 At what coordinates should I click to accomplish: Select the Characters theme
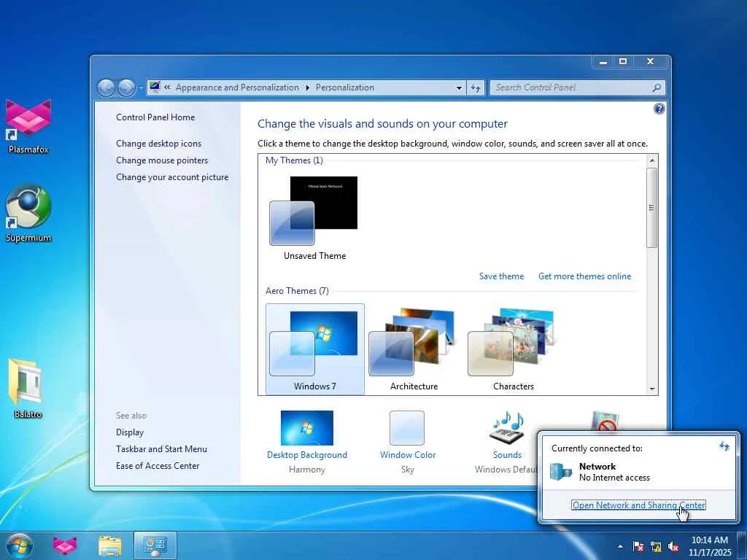513,349
